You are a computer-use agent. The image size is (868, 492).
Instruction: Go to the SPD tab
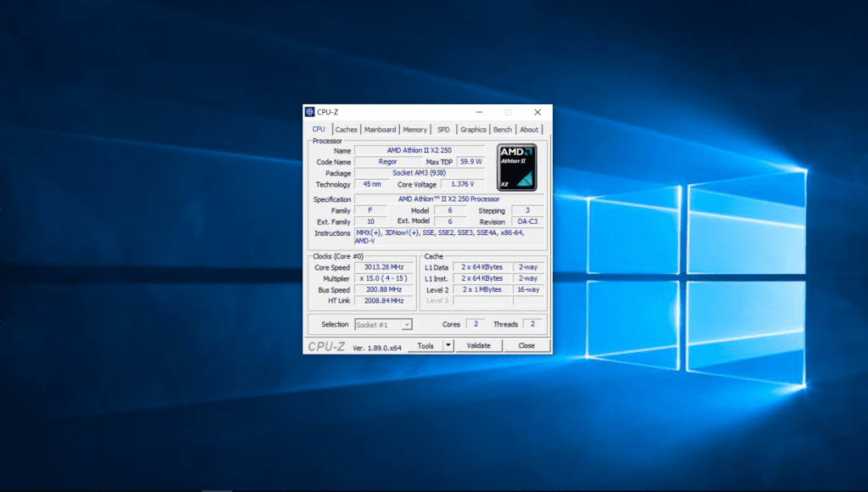coord(443,130)
